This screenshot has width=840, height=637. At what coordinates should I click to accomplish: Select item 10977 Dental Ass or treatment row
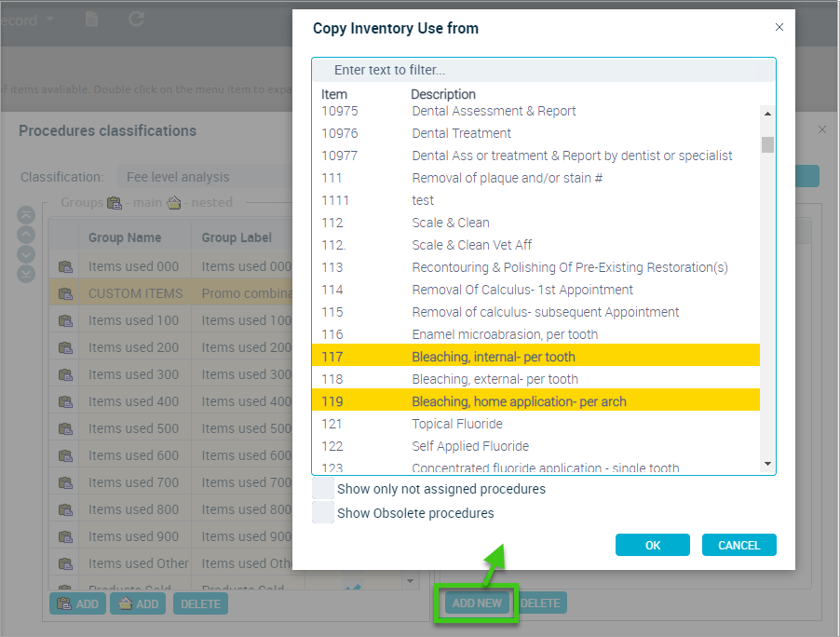(x=535, y=156)
